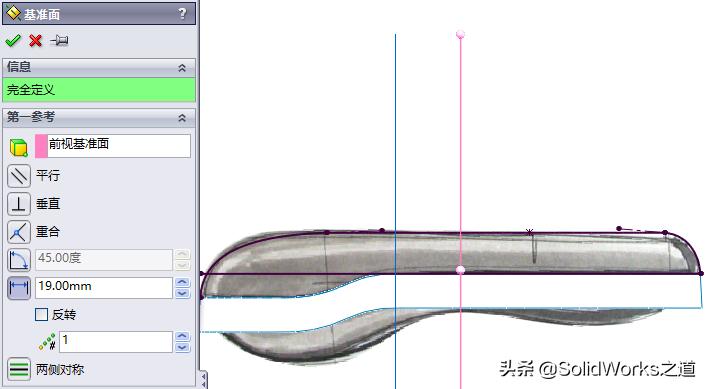Toggle the offset distance icon beside 19.00mm
707x389 pixels.
click(x=19, y=288)
